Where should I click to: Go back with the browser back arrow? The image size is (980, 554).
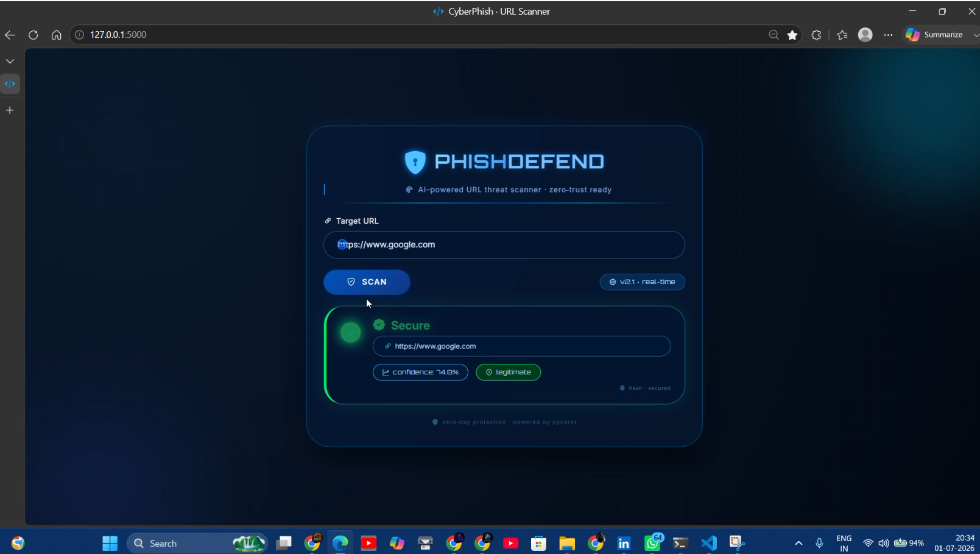pyautogui.click(x=10, y=35)
